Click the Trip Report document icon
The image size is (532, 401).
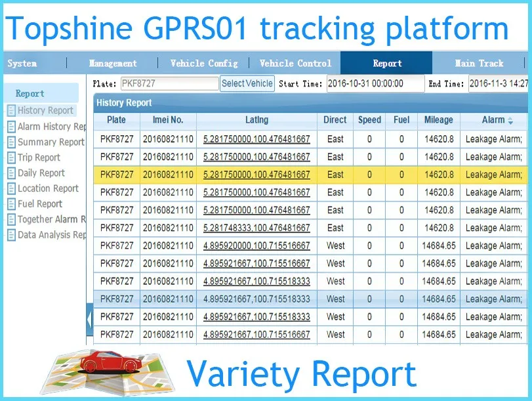11,158
